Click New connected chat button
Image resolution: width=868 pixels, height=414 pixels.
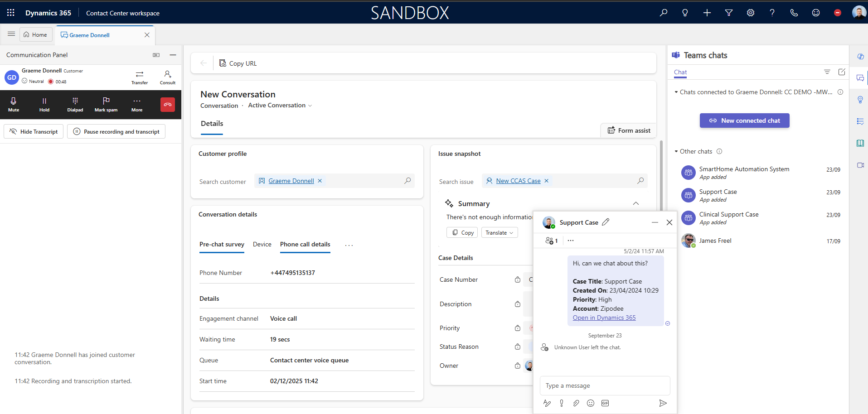744,120
